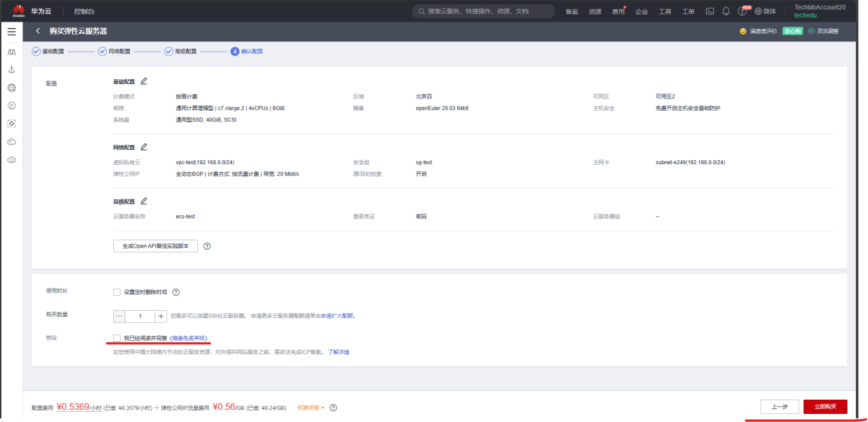Click the globe icon in sidebar
Screen dimensions: 868x422
[x=11, y=88]
